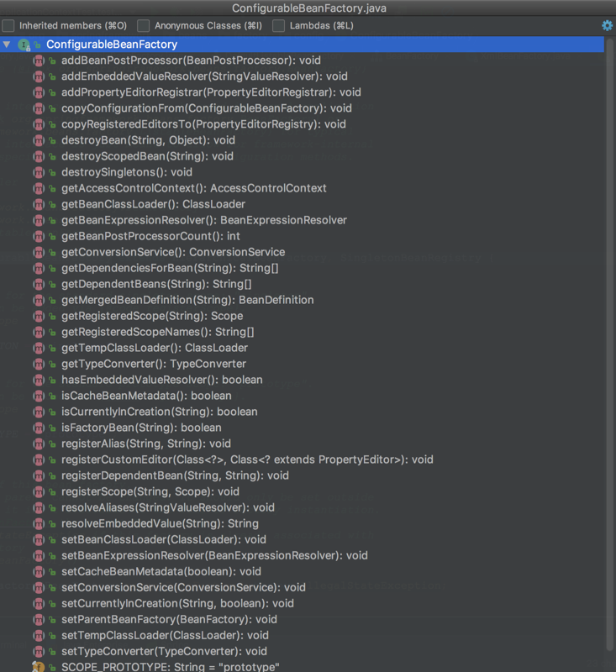The image size is (616, 672).
Task: Click method icon beside setTypeConverter
Action: point(39,652)
